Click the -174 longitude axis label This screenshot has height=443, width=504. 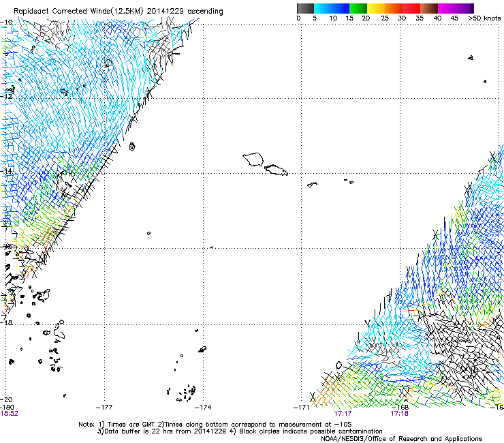point(203,408)
